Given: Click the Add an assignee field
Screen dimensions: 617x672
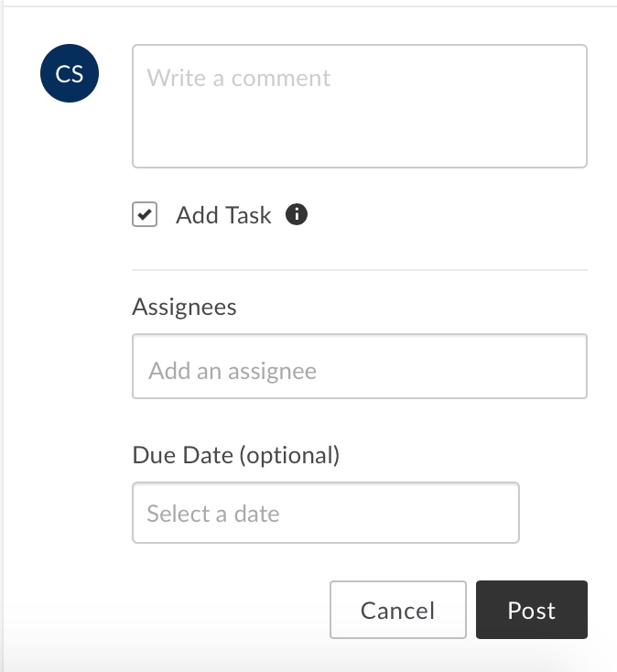Looking at the screenshot, I should pos(360,366).
